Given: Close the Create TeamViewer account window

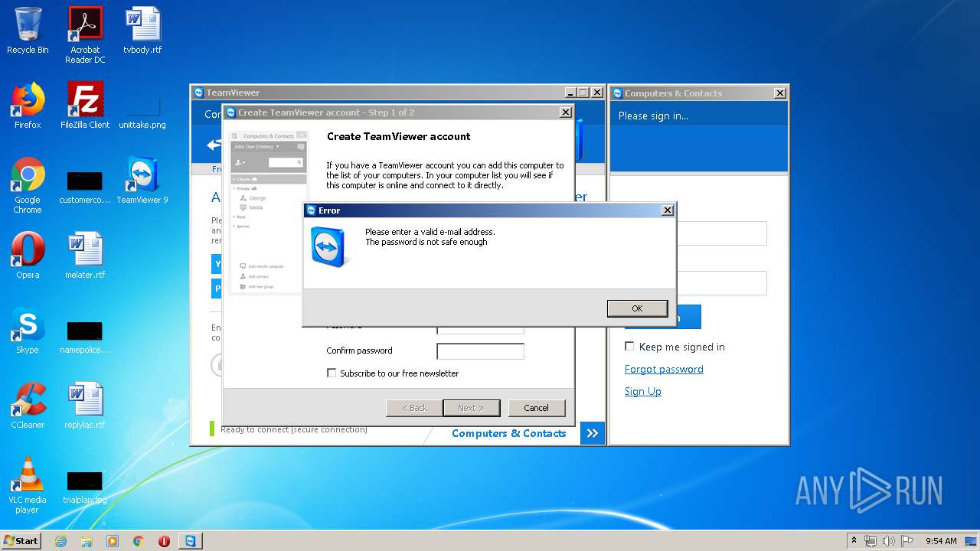Looking at the screenshot, I should coord(566,112).
